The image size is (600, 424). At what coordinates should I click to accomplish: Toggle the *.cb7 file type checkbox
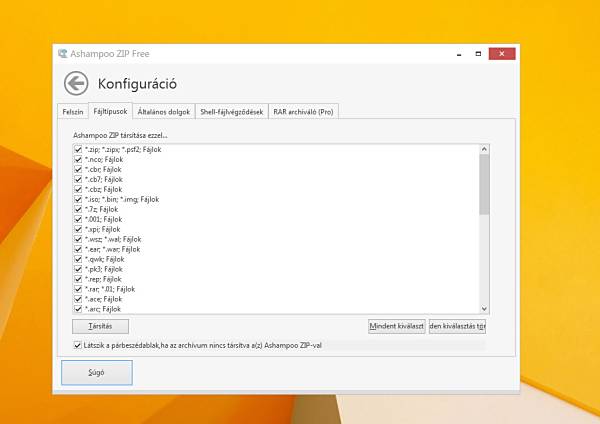pos(78,179)
